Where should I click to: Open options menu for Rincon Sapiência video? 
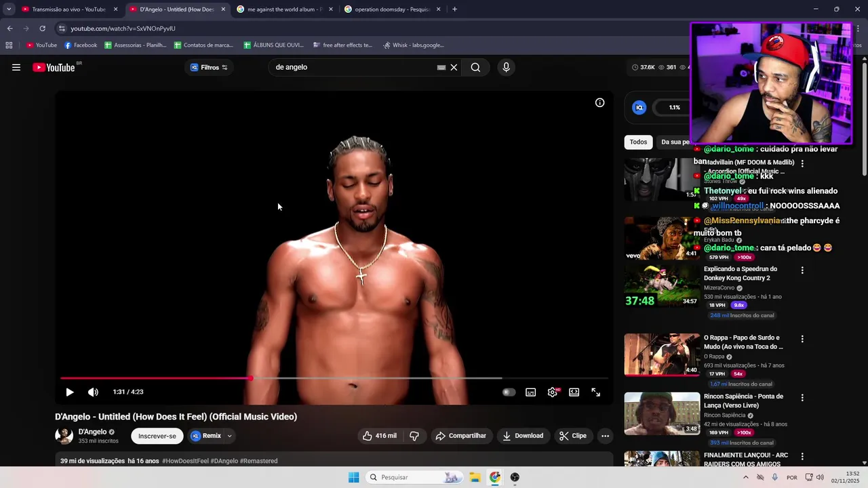[x=802, y=398]
